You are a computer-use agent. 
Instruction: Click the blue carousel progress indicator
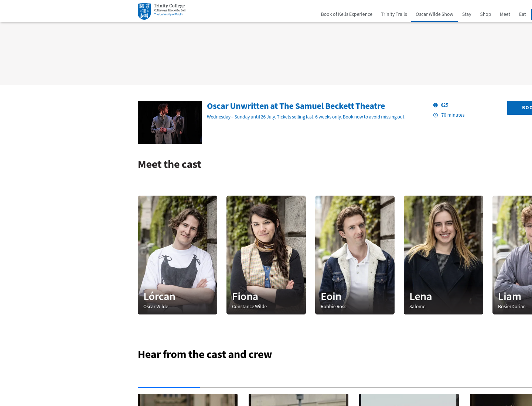coord(169,388)
